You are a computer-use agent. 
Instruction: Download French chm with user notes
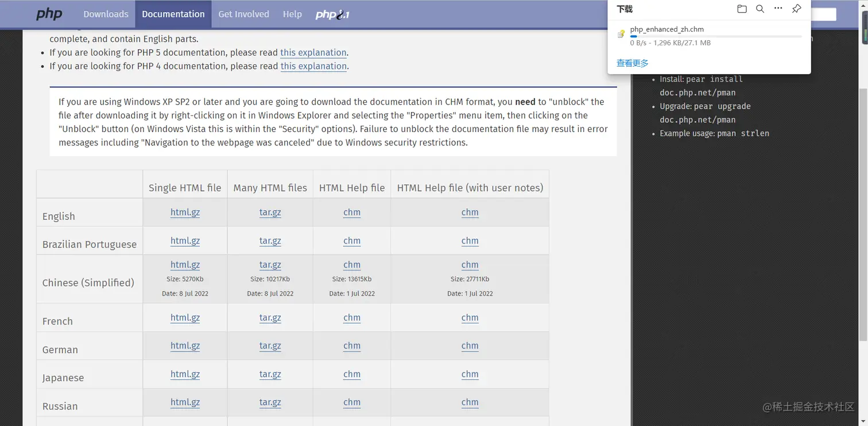click(470, 317)
